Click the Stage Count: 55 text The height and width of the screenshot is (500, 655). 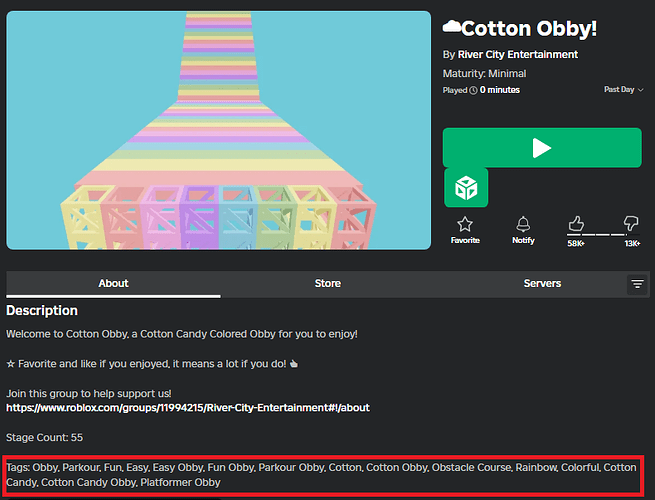pyautogui.click(x=44, y=437)
